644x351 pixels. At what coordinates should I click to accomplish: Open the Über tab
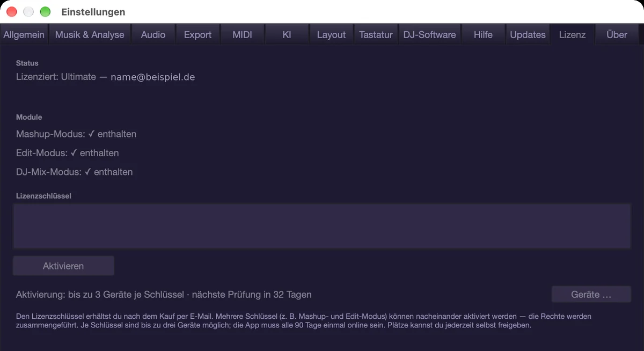(x=617, y=34)
